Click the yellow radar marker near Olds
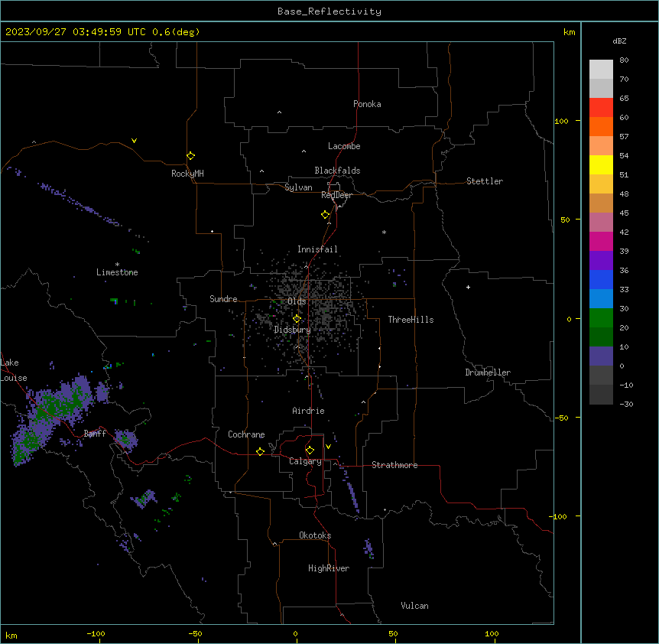 tap(297, 319)
